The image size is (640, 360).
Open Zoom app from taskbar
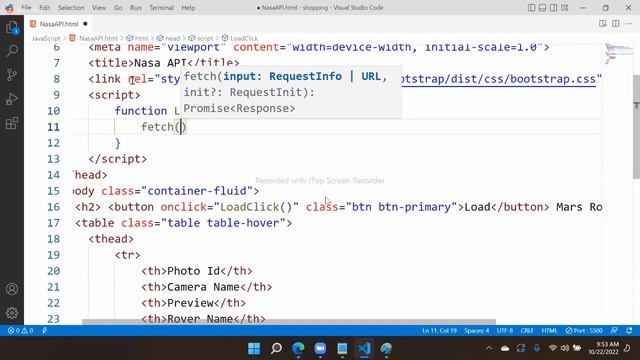coord(320,349)
